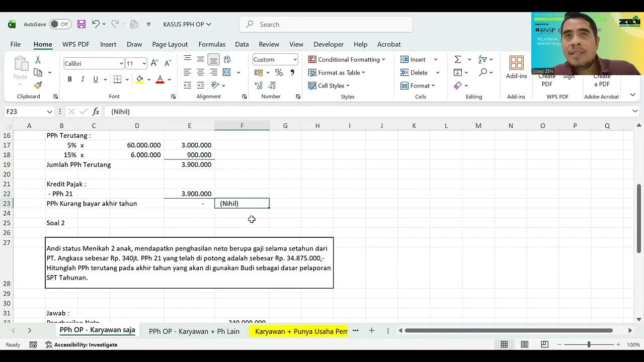This screenshot has width=644, height=362.
Task: Toggle Wrap Text
Action: (227, 59)
